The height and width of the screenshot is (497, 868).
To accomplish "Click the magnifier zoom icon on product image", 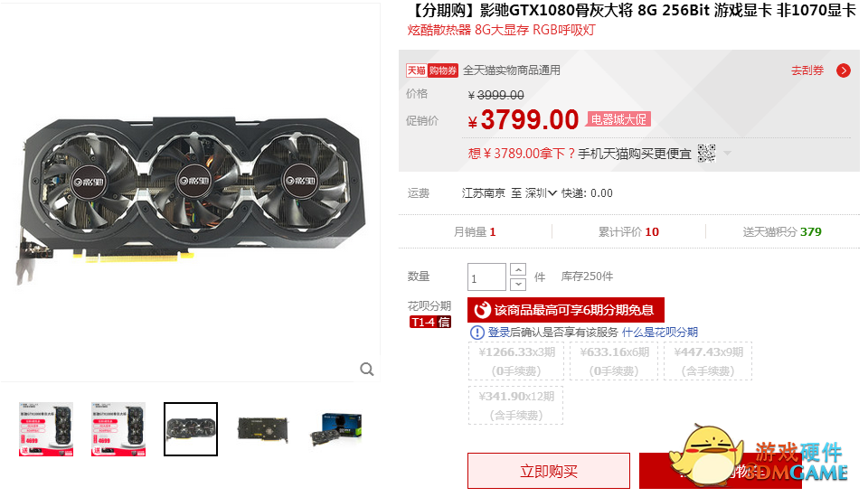I will click(x=366, y=370).
